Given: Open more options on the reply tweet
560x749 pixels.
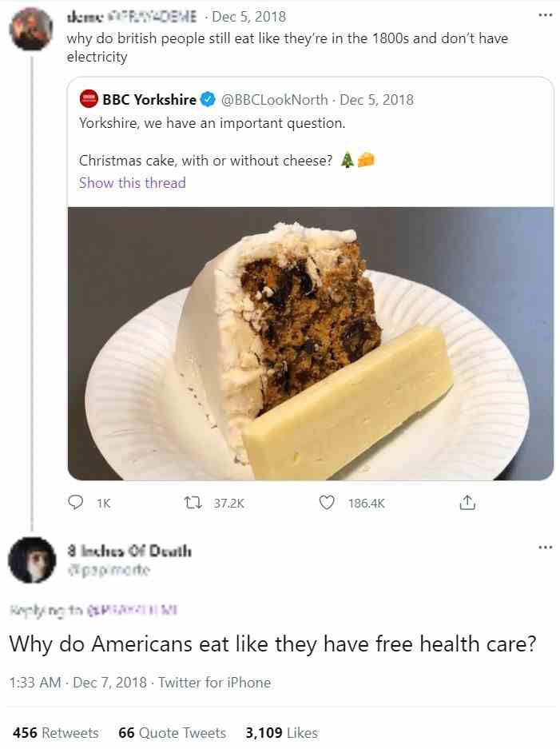Looking at the screenshot, I should click(545, 548).
